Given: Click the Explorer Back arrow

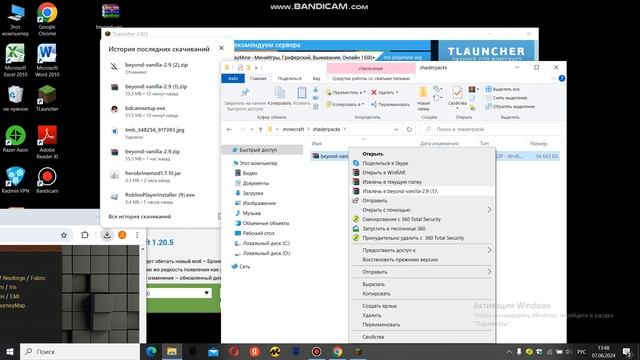Looking at the screenshot, I should point(229,129).
